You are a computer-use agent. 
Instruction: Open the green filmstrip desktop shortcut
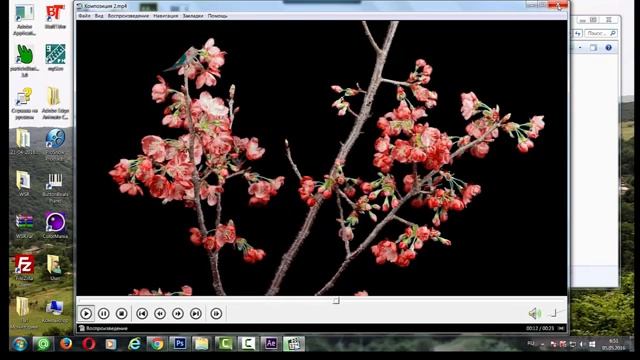pos(55,57)
